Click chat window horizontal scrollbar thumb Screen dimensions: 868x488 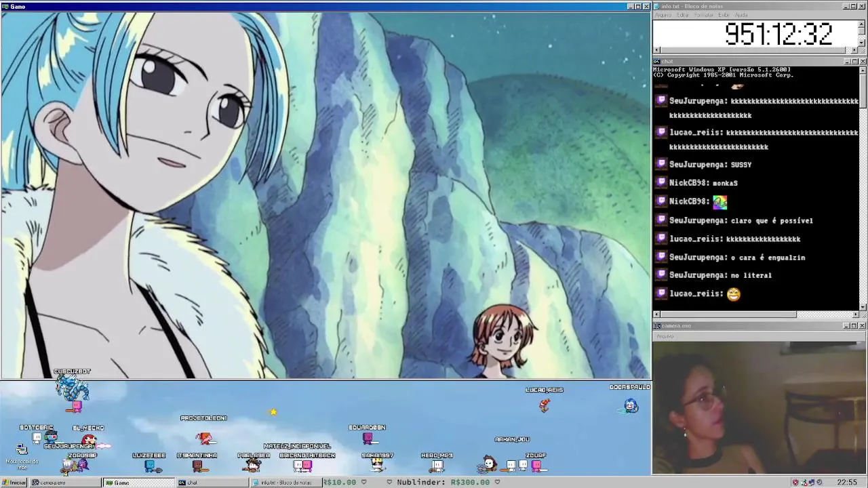tap(728, 314)
